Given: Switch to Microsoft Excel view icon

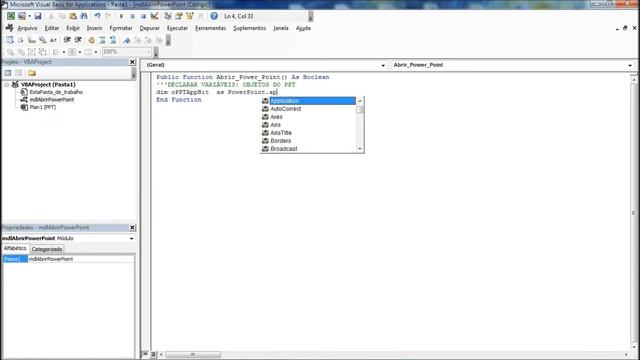Looking at the screenshot, I should coord(11,16).
